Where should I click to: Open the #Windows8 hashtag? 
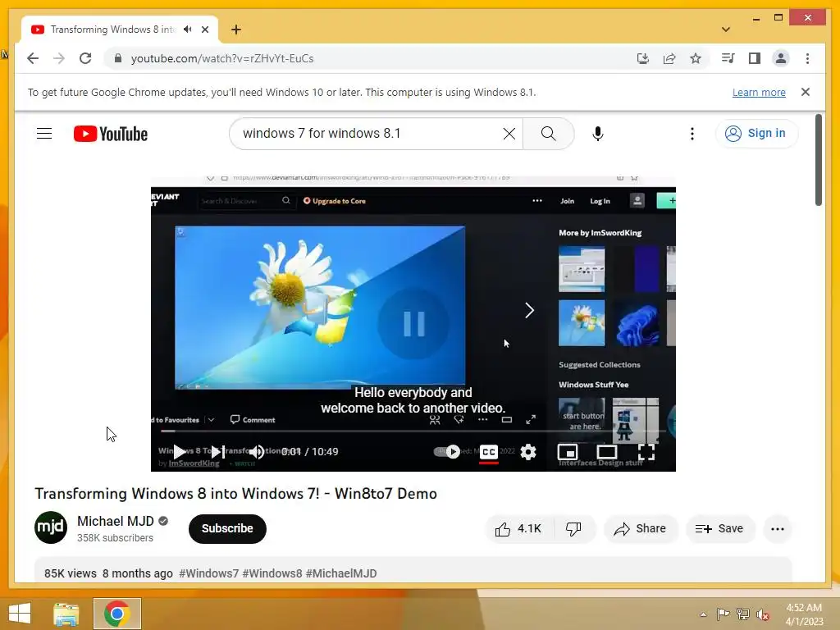(x=272, y=573)
